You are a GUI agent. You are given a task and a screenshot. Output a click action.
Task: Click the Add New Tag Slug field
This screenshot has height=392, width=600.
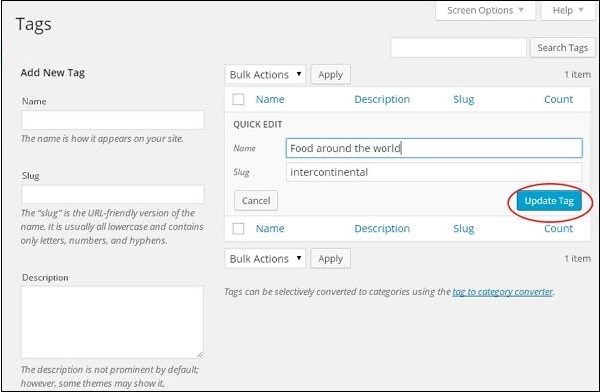coord(113,194)
